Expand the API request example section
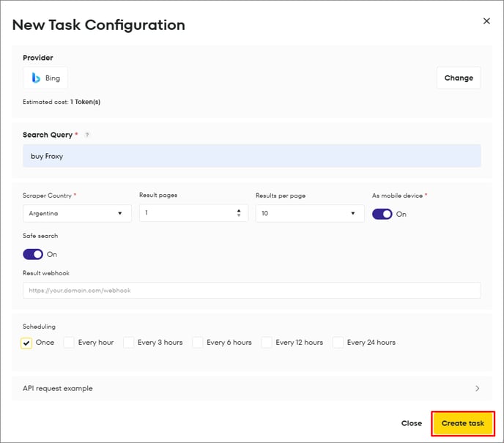This screenshot has width=504, height=443. pyautogui.click(x=252, y=388)
